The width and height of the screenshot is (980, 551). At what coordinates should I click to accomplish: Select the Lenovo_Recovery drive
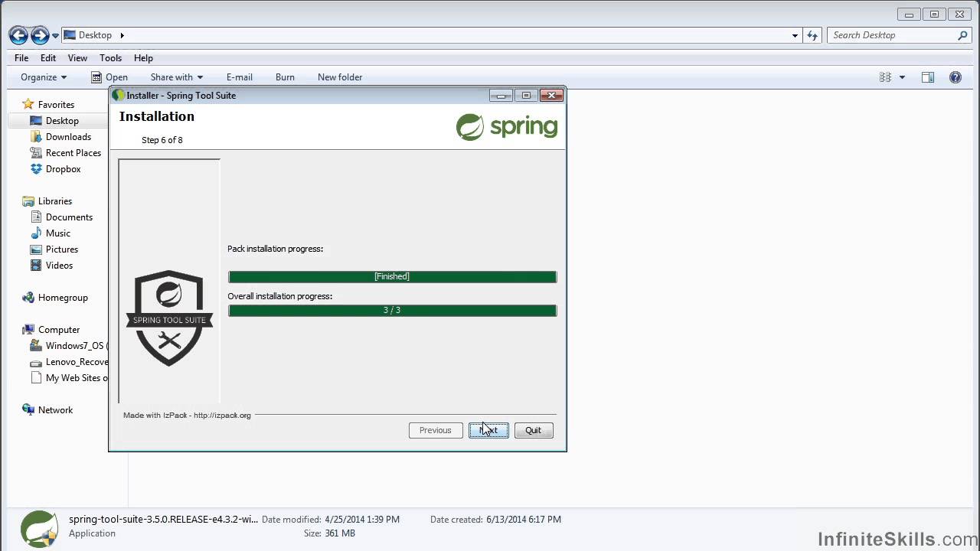tap(77, 362)
